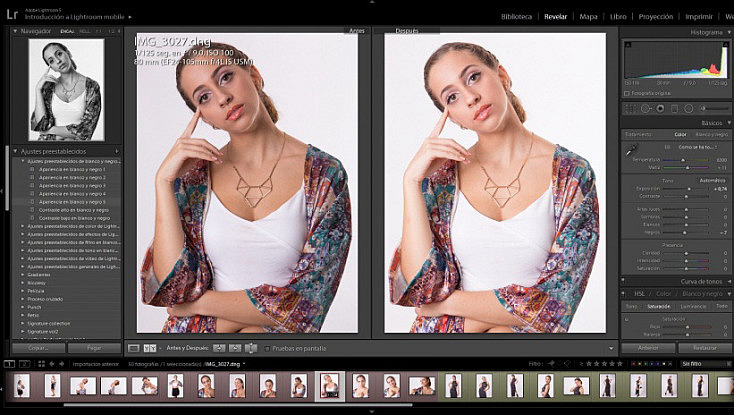The width and height of the screenshot is (734, 415).
Task: Set filter rating to five stars
Action: (620, 364)
